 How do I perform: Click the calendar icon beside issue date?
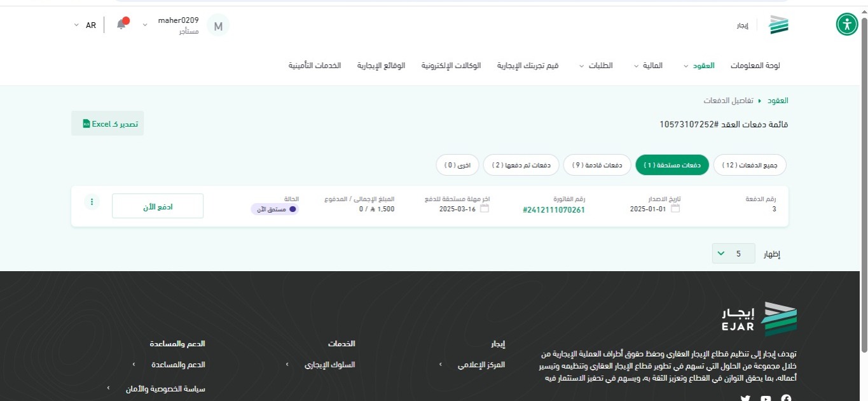[x=675, y=208]
